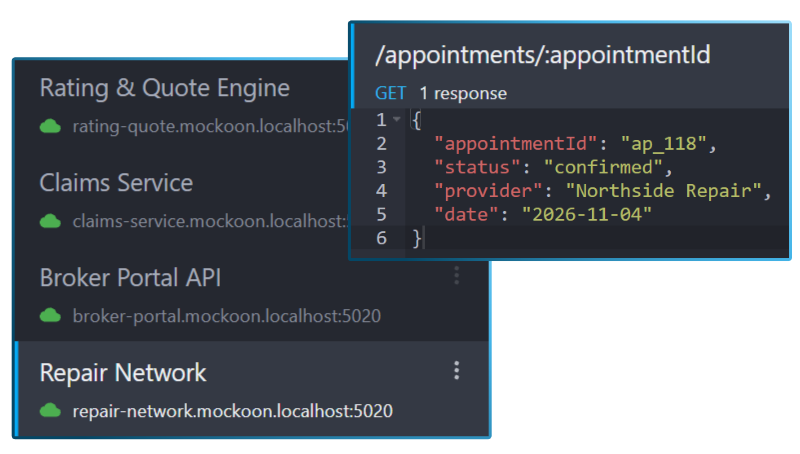Click the "ap_118" value
This screenshot has width=800, height=454.
pyautogui.click(x=664, y=144)
